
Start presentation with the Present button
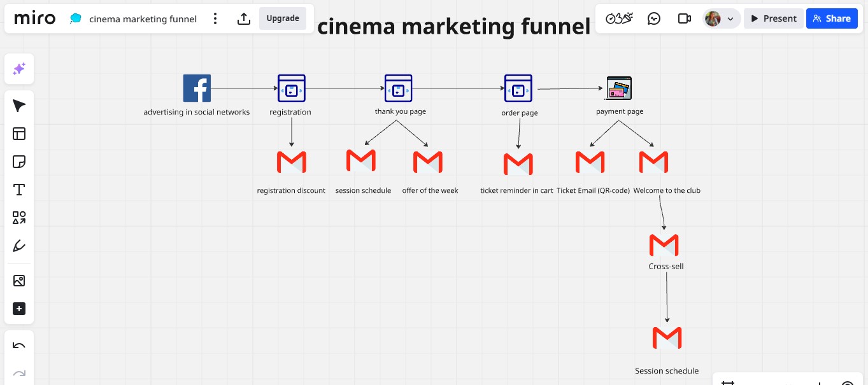tap(774, 18)
